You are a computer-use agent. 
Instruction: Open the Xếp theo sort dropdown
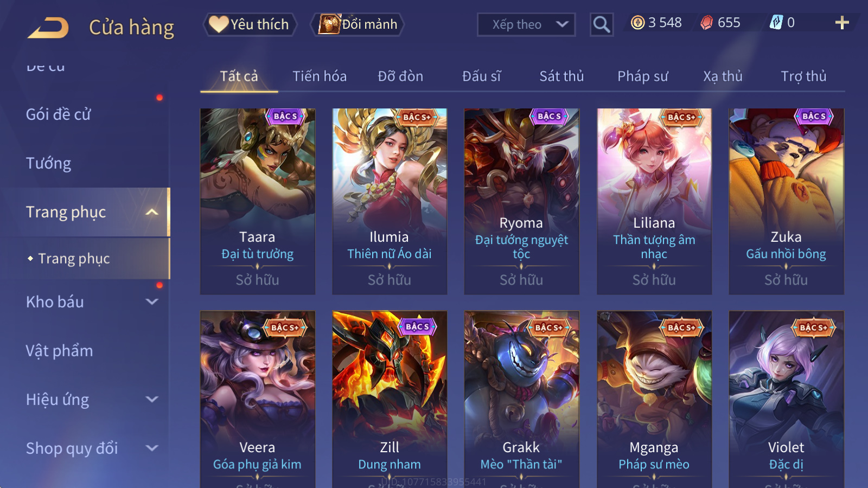coord(526,24)
